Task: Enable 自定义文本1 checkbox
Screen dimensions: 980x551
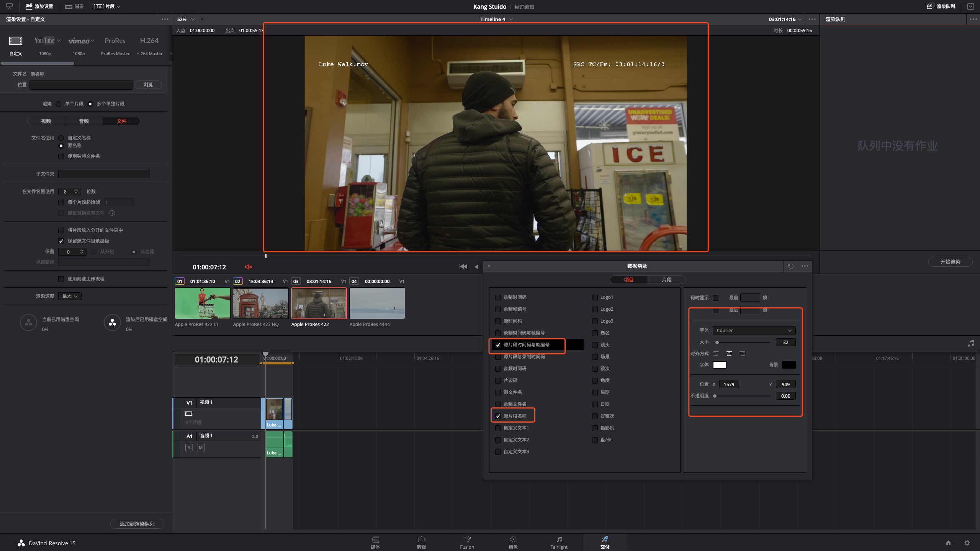Action: [498, 428]
